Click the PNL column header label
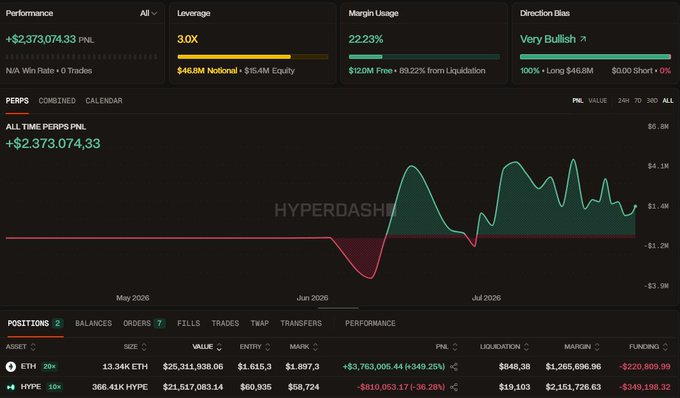This screenshot has height=398, width=680. pos(442,347)
